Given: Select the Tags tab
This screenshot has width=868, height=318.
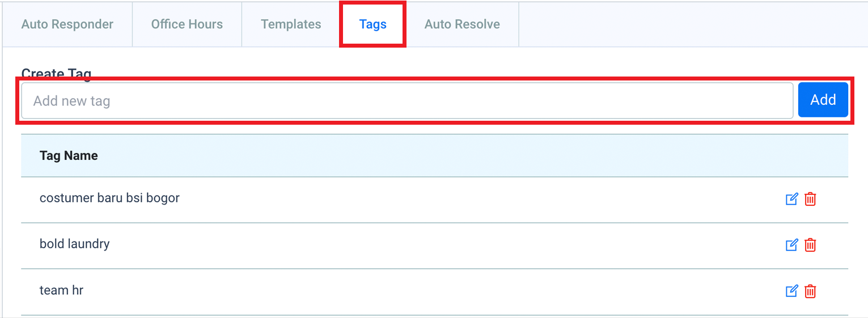Looking at the screenshot, I should pyautogui.click(x=373, y=24).
